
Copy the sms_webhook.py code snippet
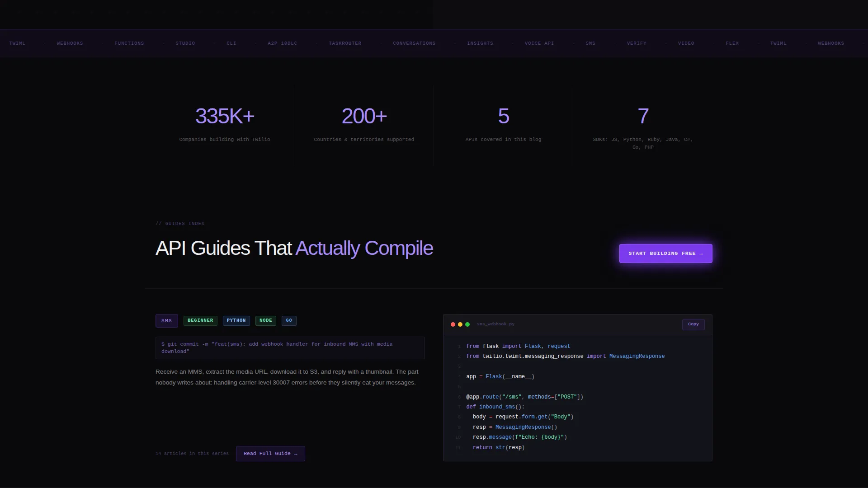tap(693, 324)
